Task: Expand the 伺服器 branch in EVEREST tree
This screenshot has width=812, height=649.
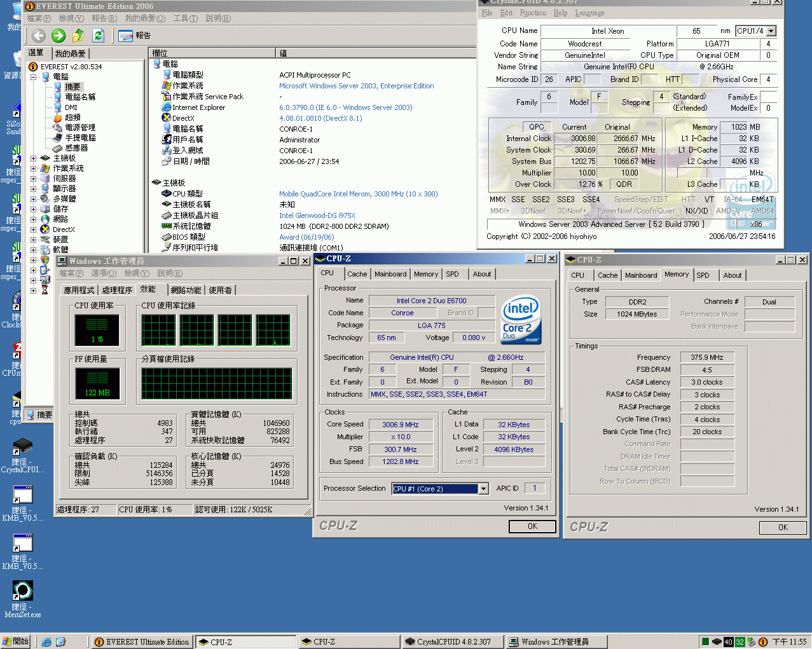Action: pos(34,179)
